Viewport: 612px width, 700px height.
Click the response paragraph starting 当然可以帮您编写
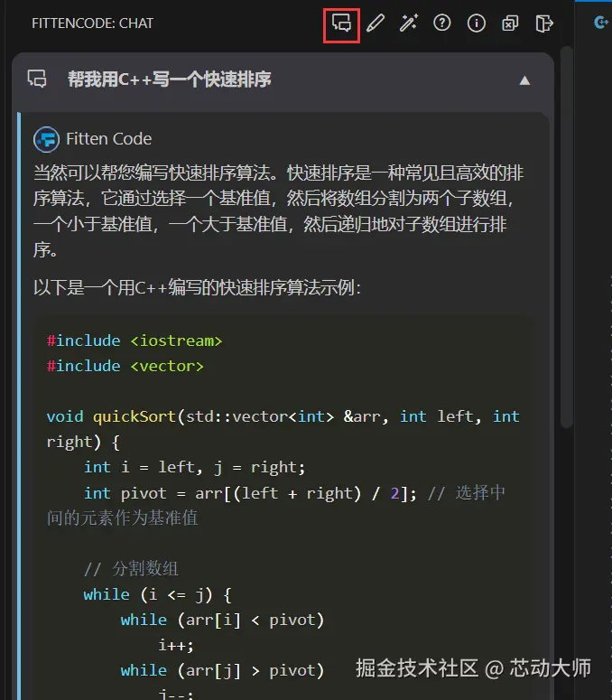pyautogui.click(x=278, y=210)
